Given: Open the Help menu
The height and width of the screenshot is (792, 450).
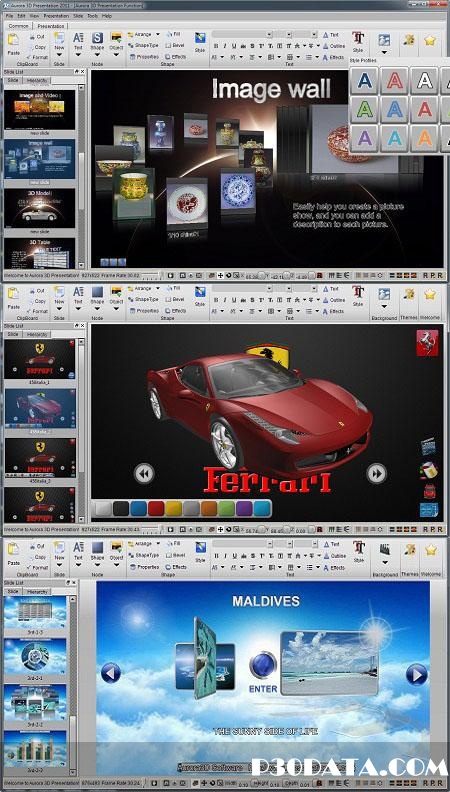Looking at the screenshot, I should click(x=107, y=16).
